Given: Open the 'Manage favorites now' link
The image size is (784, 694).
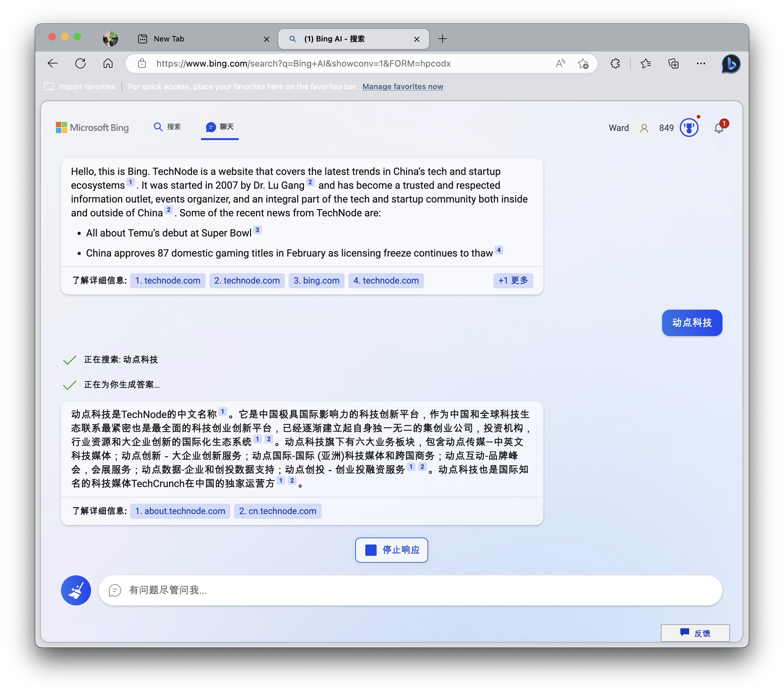Looking at the screenshot, I should click(402, 87).
